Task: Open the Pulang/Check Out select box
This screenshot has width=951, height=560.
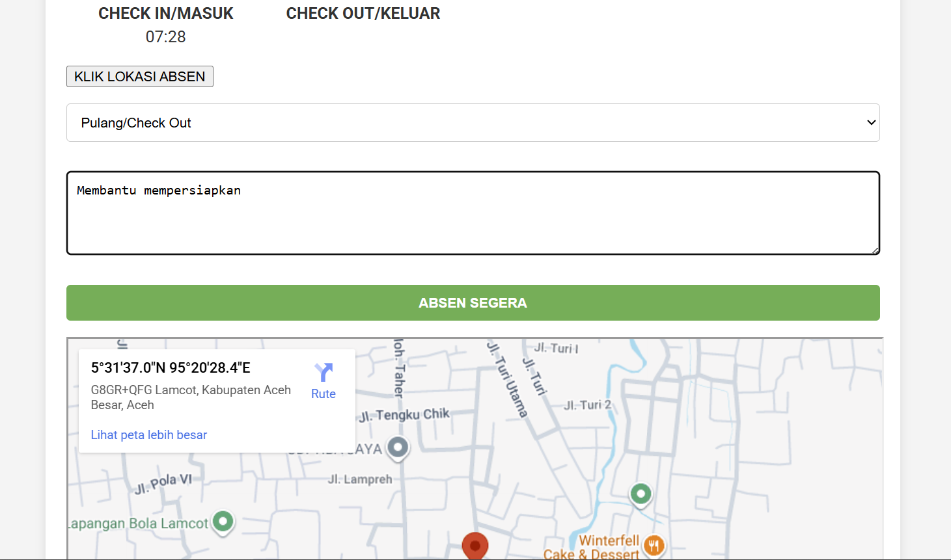Action: (473, 123)
